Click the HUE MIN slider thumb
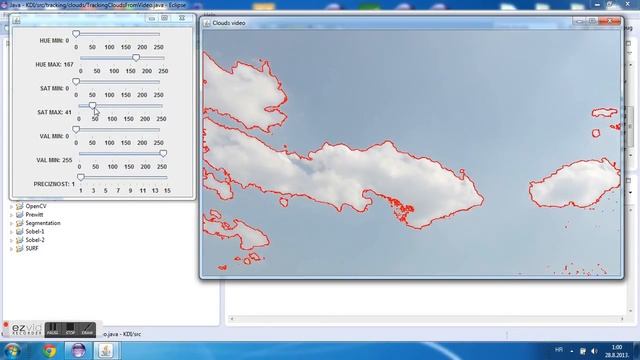 (x=76, y=34)
